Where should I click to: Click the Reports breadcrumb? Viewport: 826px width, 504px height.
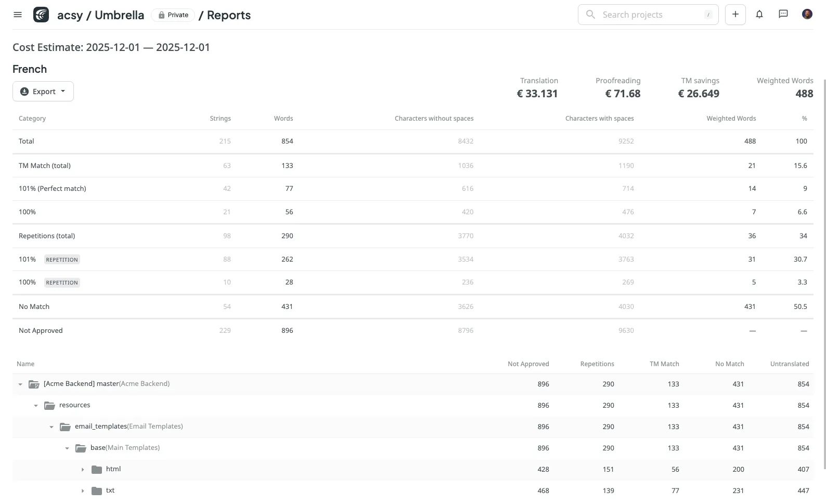point(228,15)
